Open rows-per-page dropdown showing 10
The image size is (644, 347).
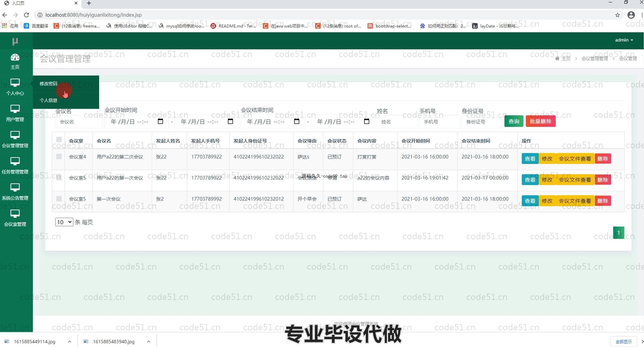point(64,222)
